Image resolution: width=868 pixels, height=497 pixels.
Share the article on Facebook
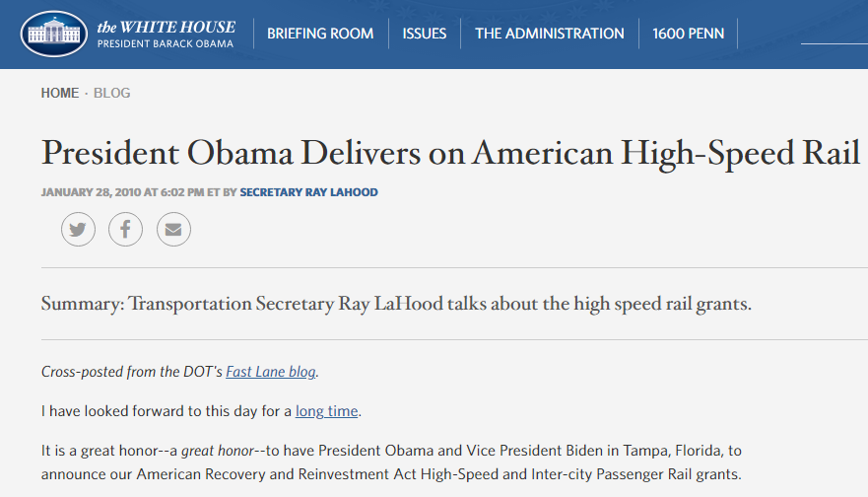click(x=125, y=230)
